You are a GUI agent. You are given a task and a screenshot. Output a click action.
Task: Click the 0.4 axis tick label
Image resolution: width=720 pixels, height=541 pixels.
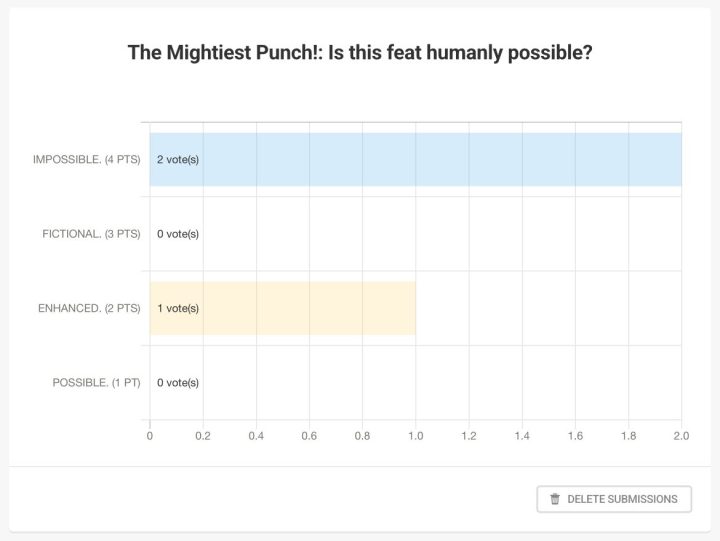[256, 436]
